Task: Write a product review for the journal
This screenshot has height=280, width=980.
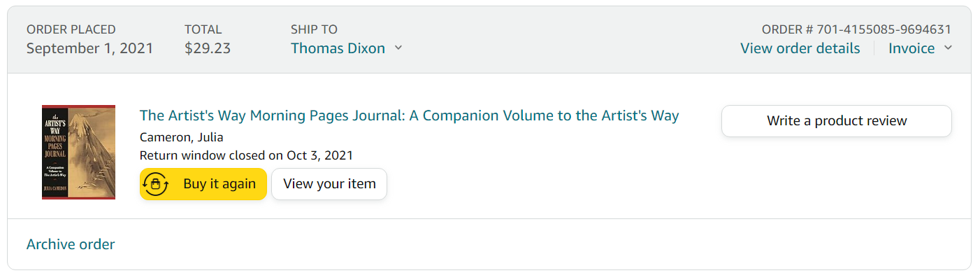Action: point(837,121)
